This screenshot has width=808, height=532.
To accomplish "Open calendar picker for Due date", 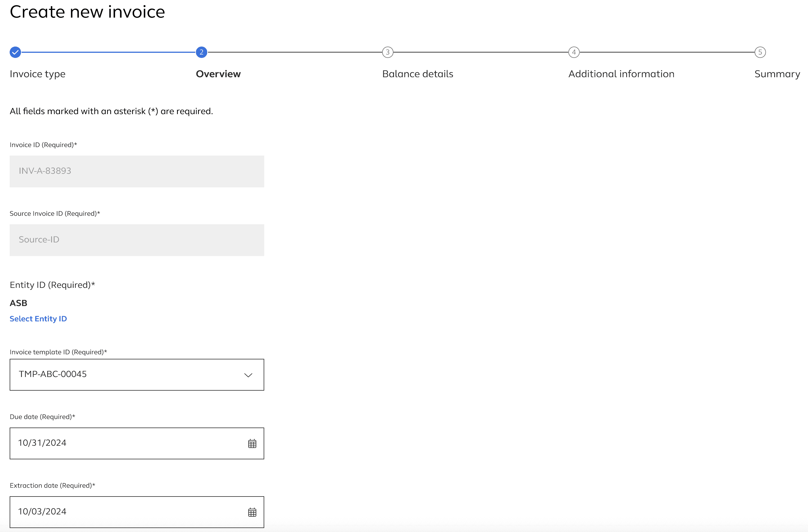I will [252, 443].
